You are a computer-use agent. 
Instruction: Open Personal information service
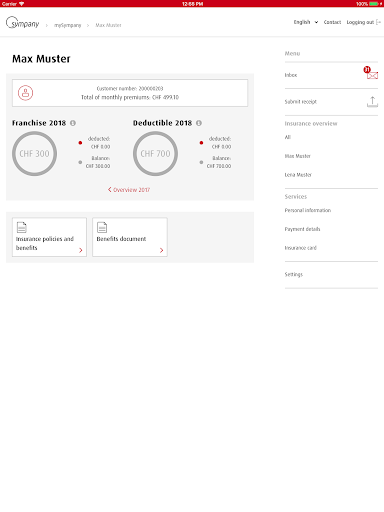(x=308, y=210)
